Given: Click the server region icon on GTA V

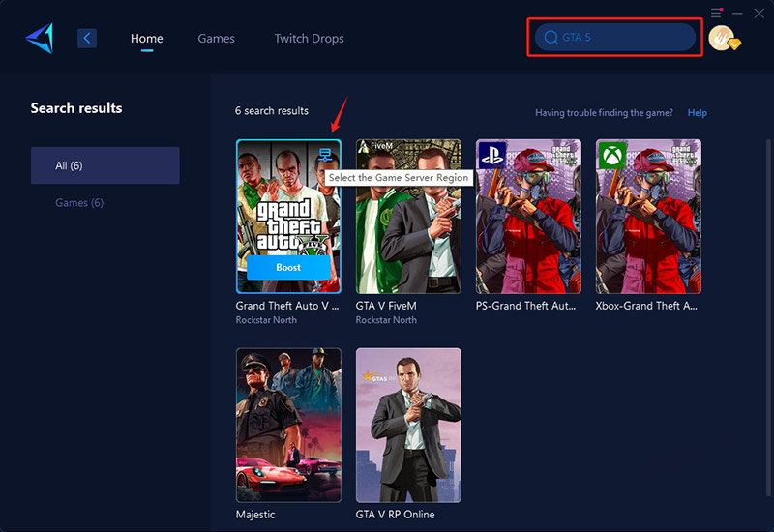Looking at the screenshot, I should coord(325,155).
